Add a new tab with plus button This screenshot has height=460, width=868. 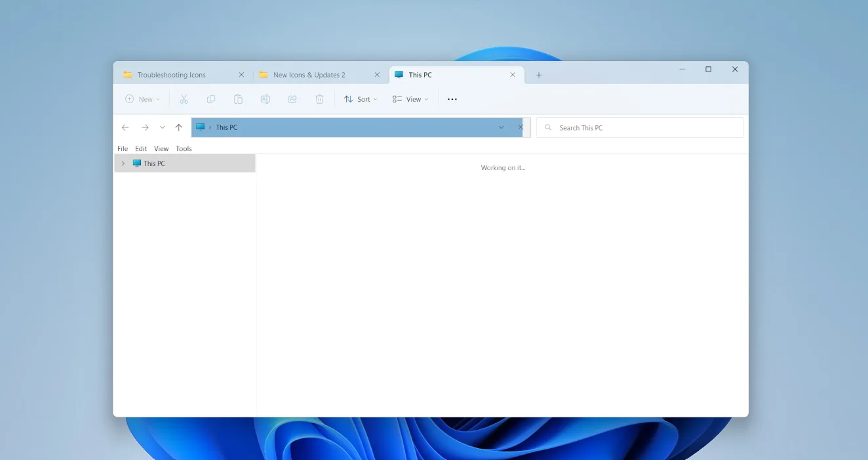click(x=539, y=75)
